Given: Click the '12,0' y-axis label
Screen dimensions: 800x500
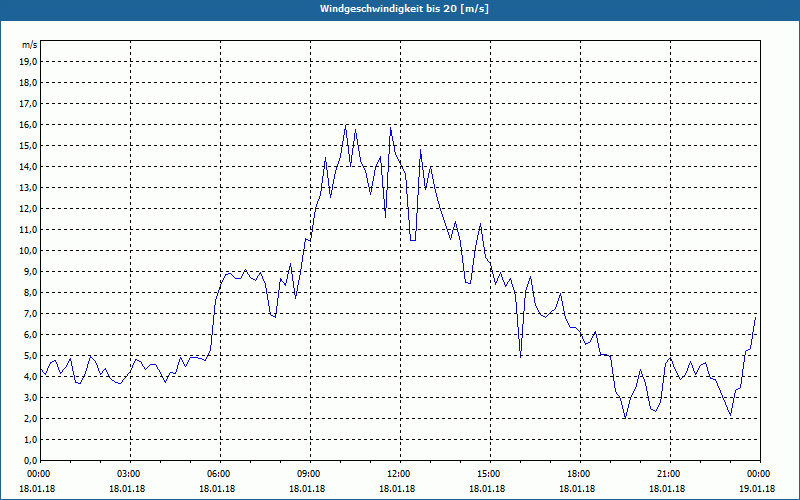Looking at the screenshot, I should point(28,209).
